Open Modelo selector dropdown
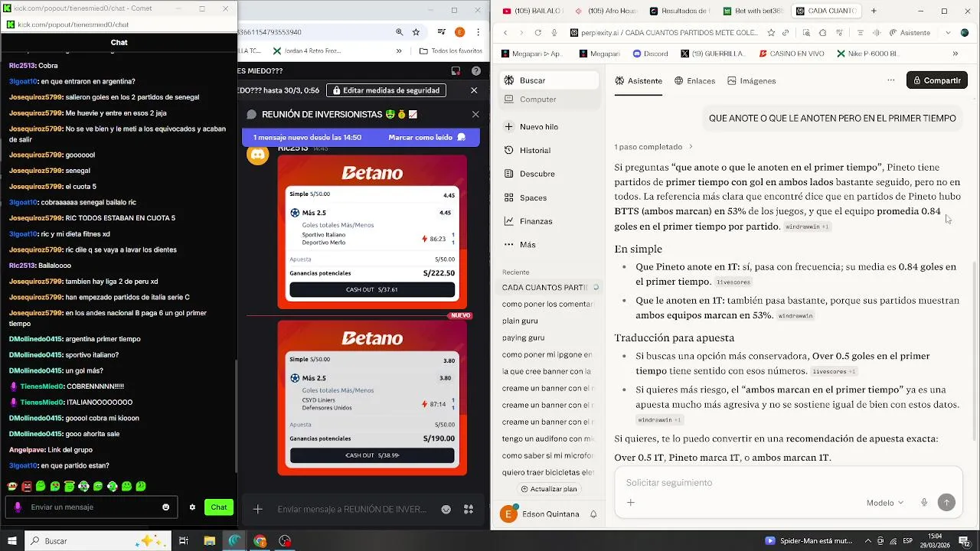The image size is (980, 551). click(884, 503)
